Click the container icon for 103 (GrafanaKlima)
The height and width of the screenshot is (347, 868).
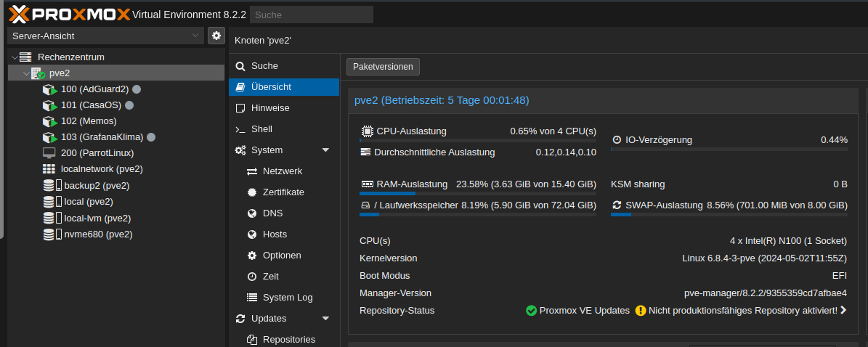pos(50,137)
